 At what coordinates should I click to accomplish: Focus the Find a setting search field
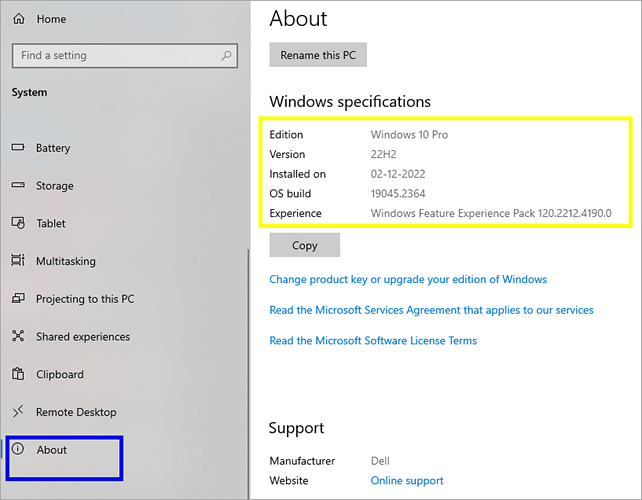tap(115, 55)
